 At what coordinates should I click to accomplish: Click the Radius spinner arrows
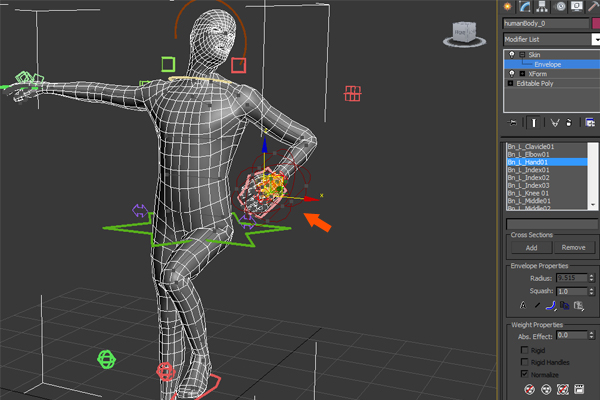(592, 278)
